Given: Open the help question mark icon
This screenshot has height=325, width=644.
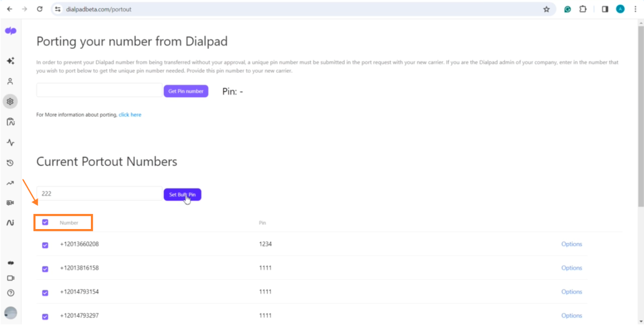Looking at the screenshot, I should click(11, 293).
